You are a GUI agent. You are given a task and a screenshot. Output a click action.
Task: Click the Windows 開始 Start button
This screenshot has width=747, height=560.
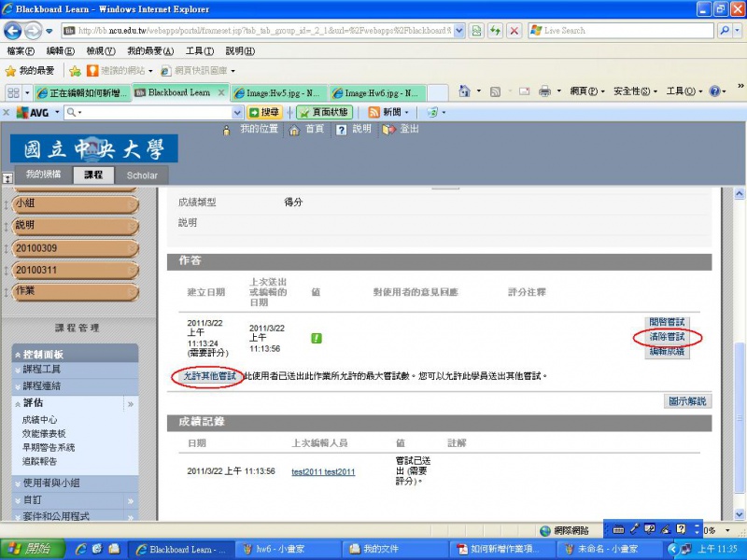31,549
